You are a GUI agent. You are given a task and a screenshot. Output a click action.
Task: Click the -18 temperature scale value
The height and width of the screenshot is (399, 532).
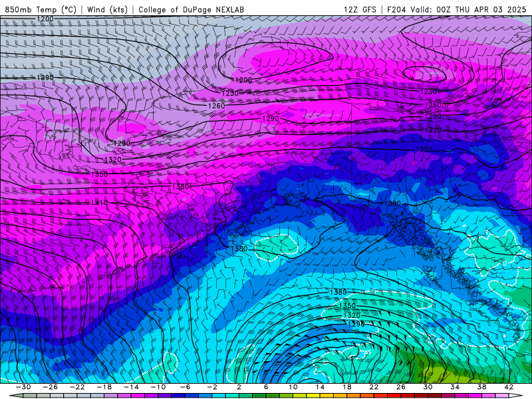(x=104, y=387)
